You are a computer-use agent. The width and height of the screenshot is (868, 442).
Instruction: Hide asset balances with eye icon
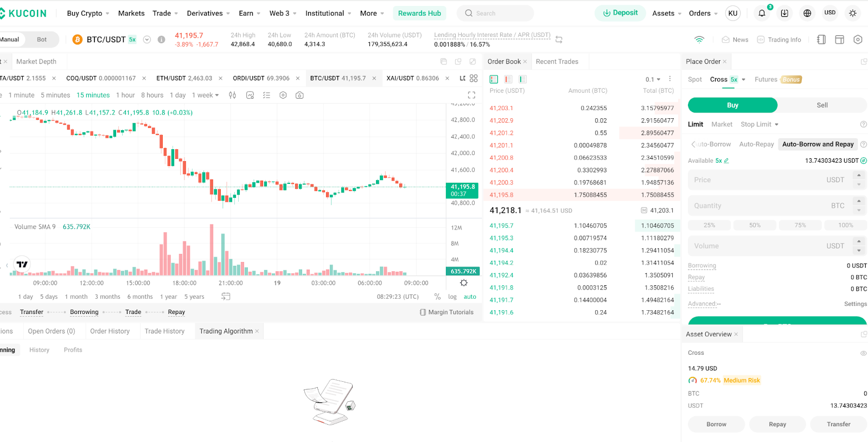(863, 353)
